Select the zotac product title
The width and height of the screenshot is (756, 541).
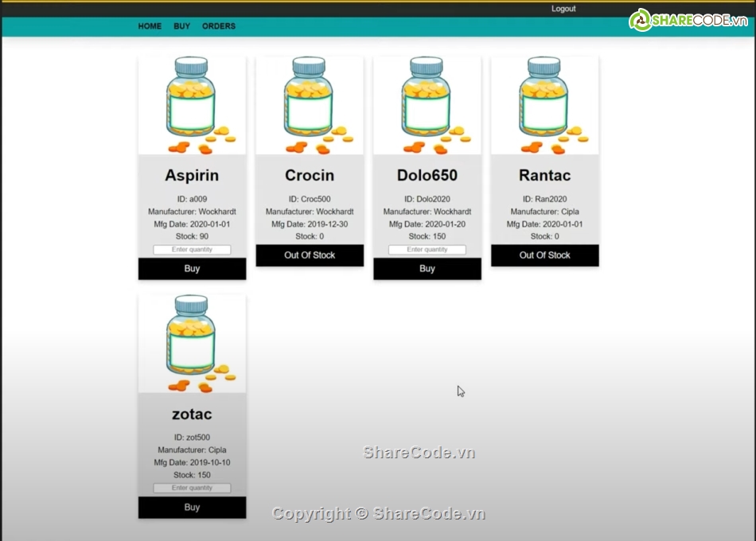192,414
